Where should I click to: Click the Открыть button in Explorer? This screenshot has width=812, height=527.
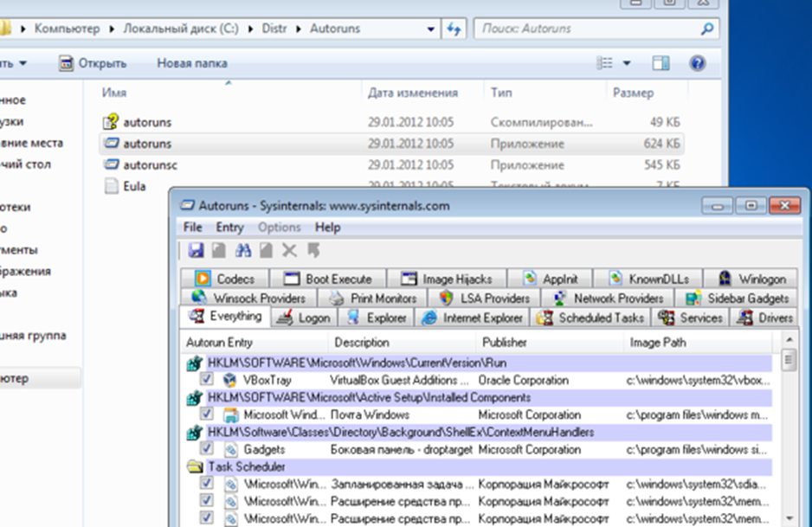click(x=93, y=64)
